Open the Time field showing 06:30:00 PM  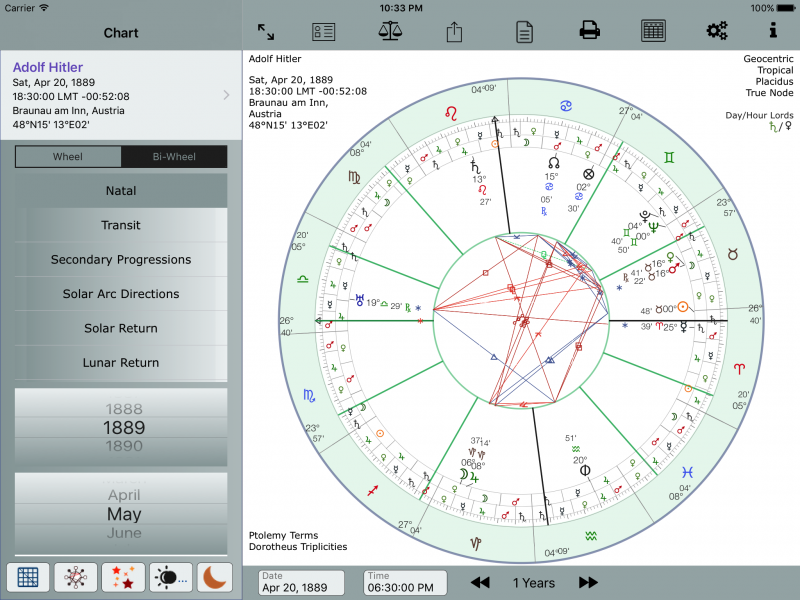[x=405, y=583]
